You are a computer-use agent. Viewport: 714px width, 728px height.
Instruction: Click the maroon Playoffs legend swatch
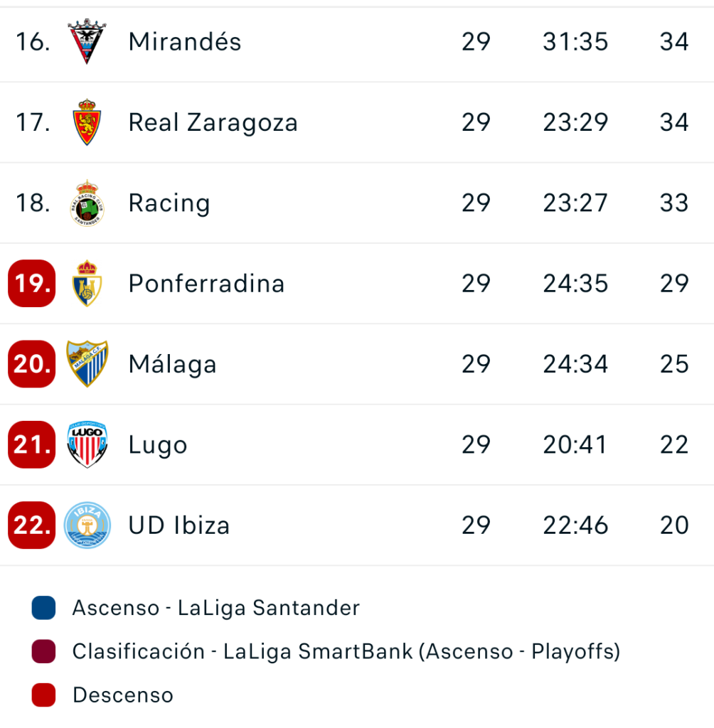coord(43,651)
